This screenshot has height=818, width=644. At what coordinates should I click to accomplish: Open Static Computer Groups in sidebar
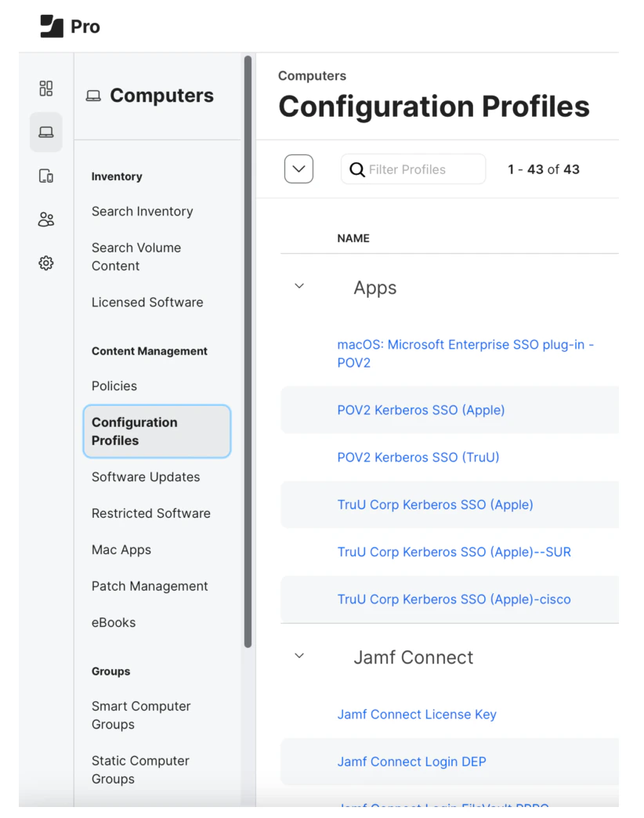pyautogui.click(x=140, y=770)
